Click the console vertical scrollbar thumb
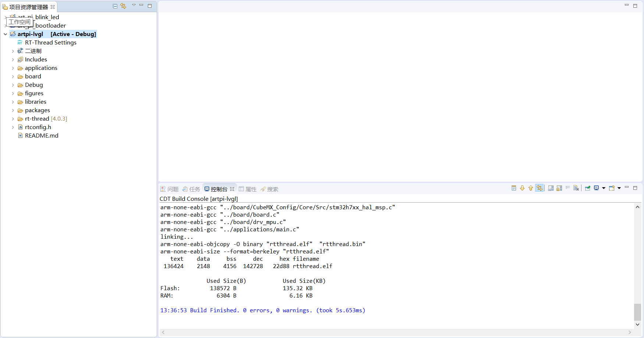 pos(637,312)
